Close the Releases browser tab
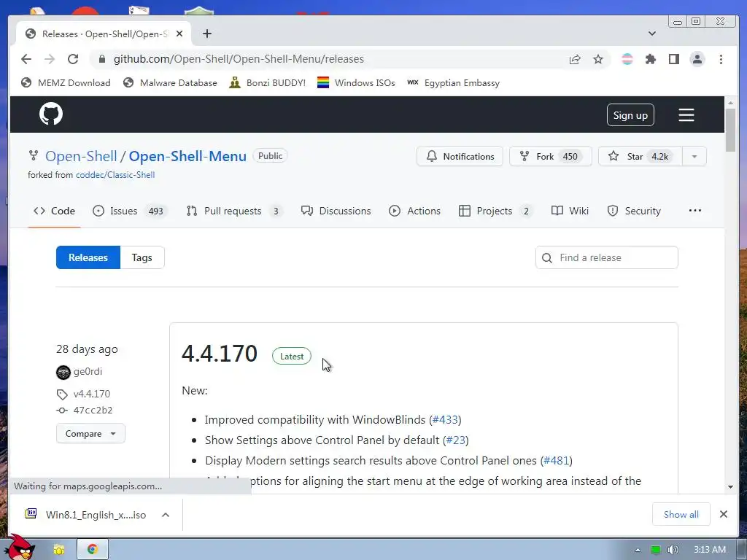 click(179, 34)
